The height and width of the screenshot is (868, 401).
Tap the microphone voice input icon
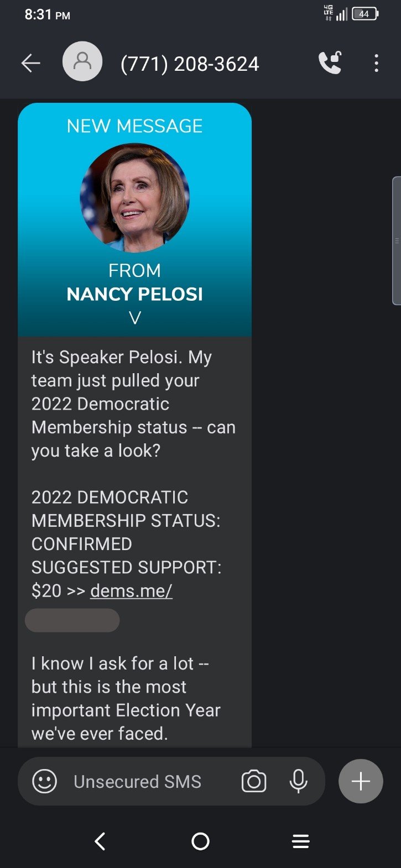click(298, 781)
